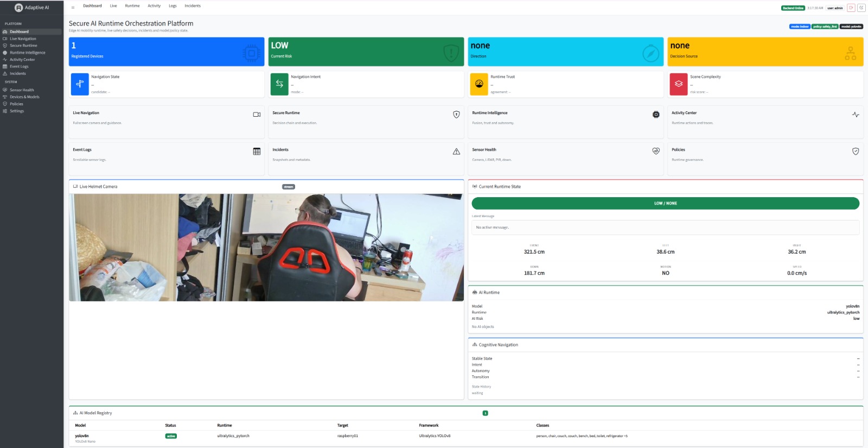868x448 pixels.
Task: Open Event Logs in the sidebar
Action: (x=31, y=66)
